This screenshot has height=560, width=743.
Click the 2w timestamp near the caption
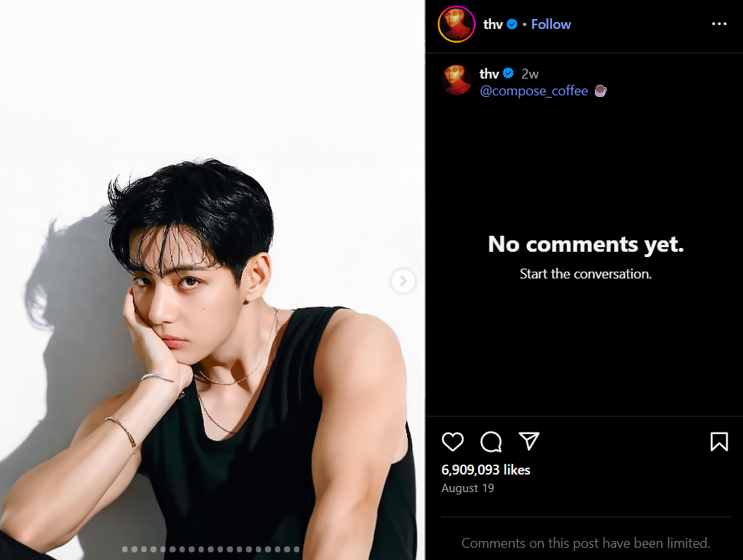point(529,73)
